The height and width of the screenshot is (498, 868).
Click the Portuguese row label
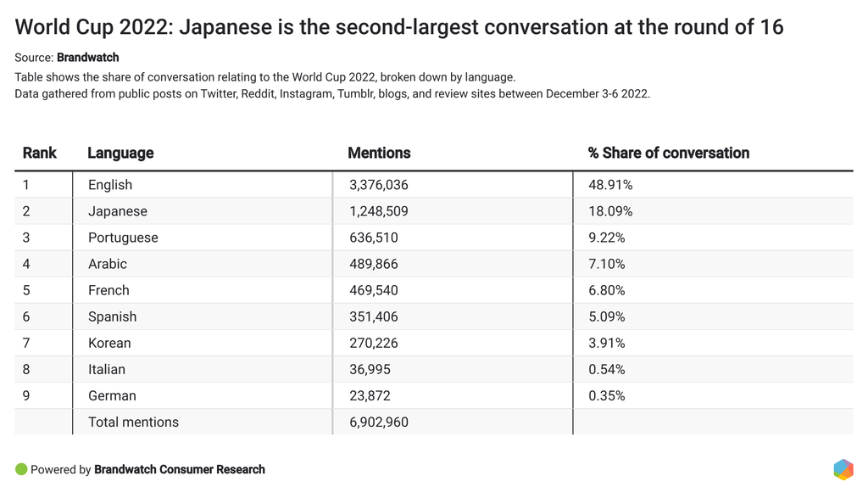[123, 238]
